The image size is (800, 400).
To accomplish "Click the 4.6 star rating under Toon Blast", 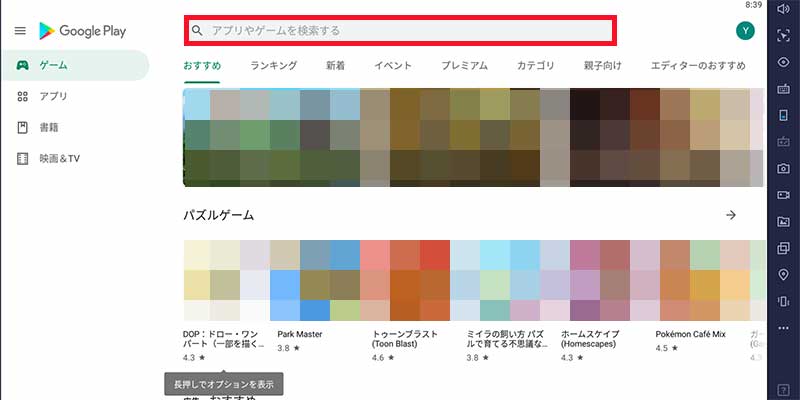I will [383, 358].
